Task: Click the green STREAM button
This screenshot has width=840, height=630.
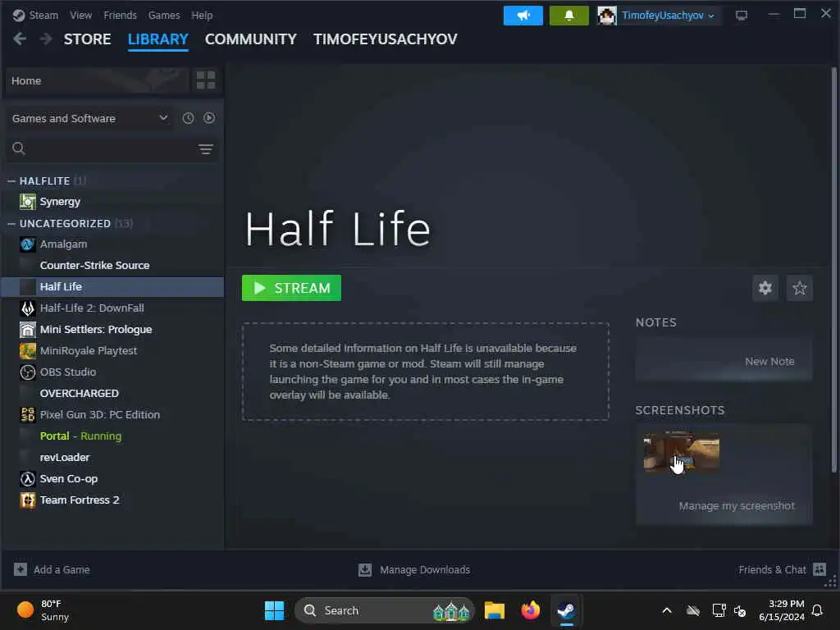Action: (291, 288)
